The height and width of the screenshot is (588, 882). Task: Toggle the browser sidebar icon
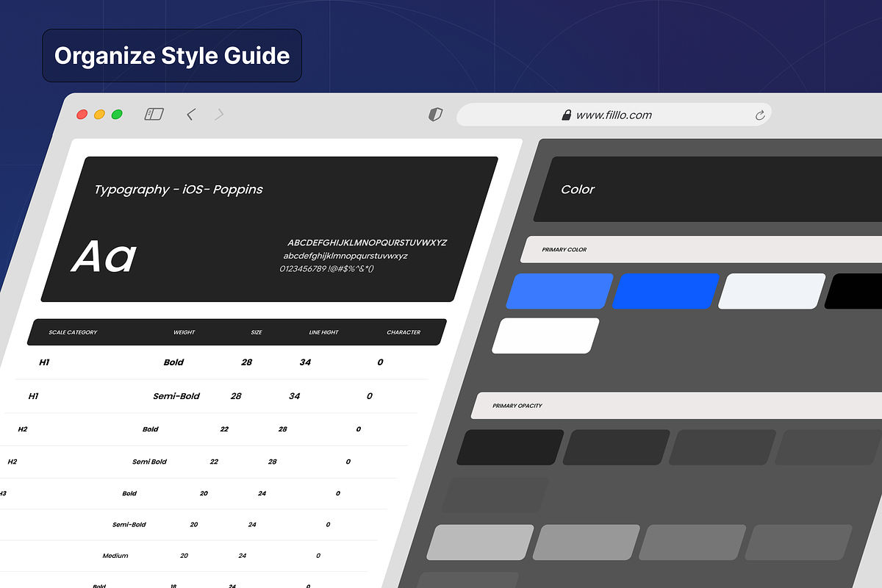pos(154,115)
